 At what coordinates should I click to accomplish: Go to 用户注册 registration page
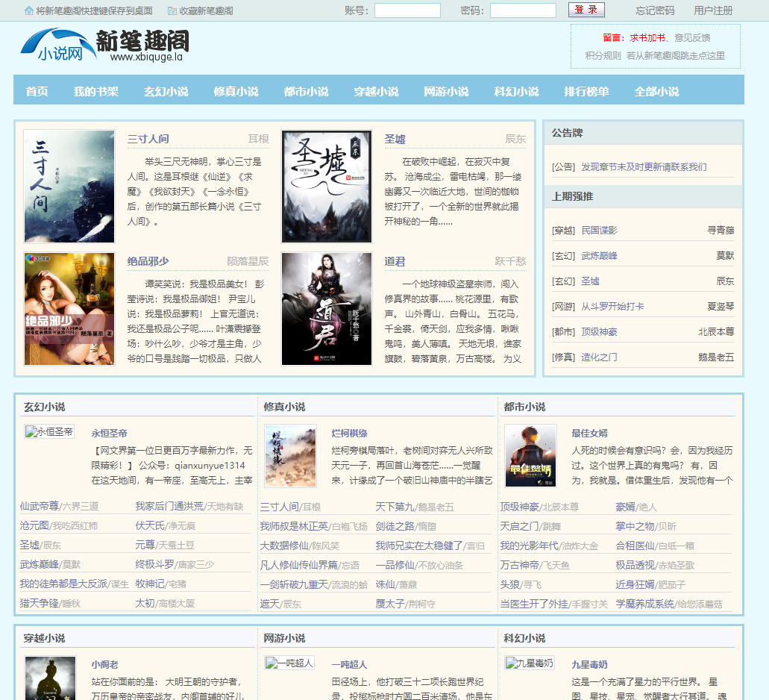[713, 10]
